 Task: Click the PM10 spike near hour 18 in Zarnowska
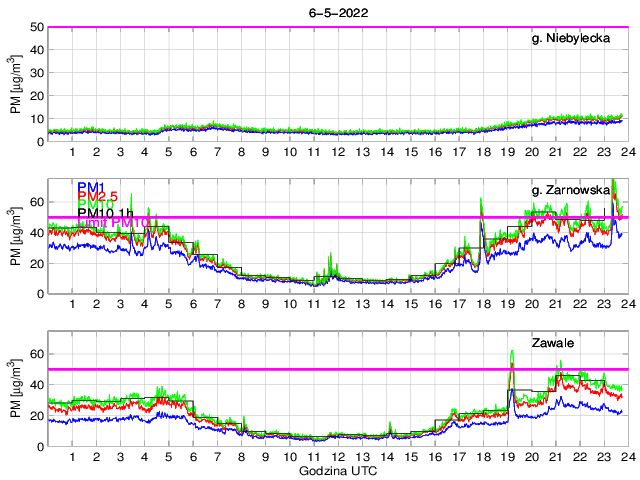(x=482, y=200)
